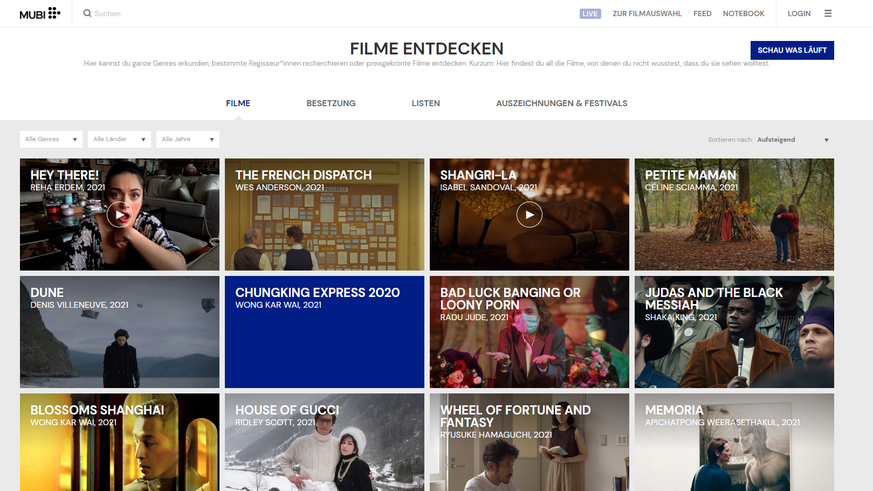Open the Login link

799,14
